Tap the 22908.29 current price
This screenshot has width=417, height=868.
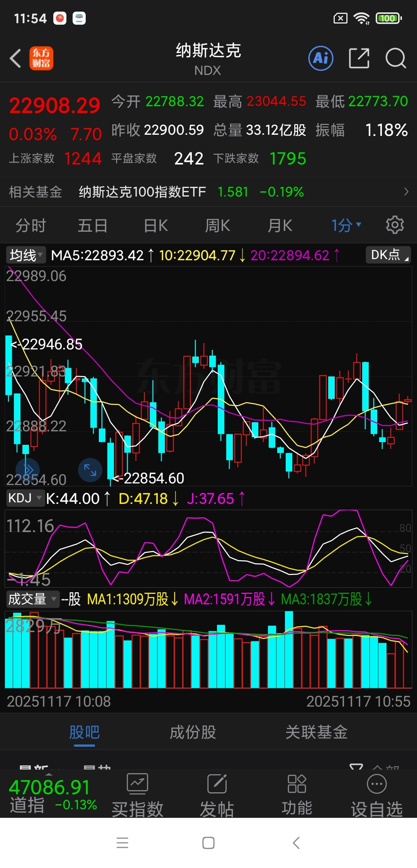[54, 105]
